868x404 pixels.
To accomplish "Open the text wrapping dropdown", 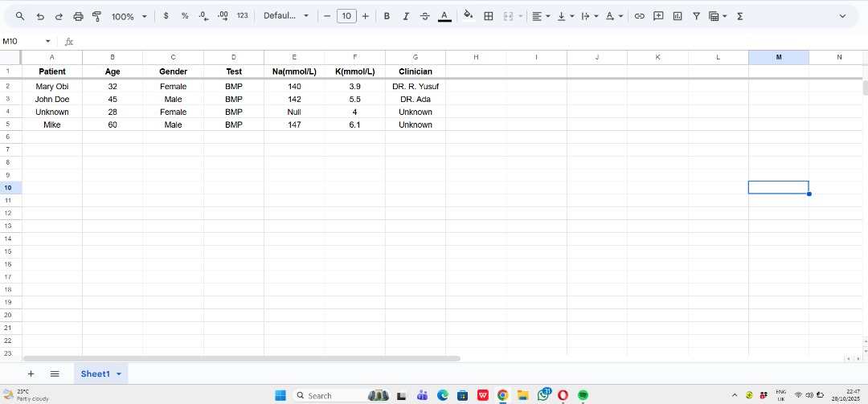I will point(590,16).
